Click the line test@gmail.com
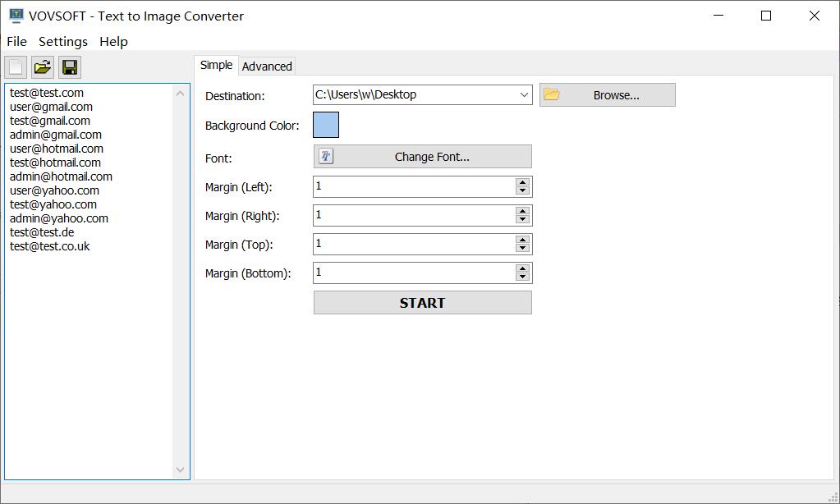Image resolution: width=840 pixels, height=504 pixels. [50, 121]
